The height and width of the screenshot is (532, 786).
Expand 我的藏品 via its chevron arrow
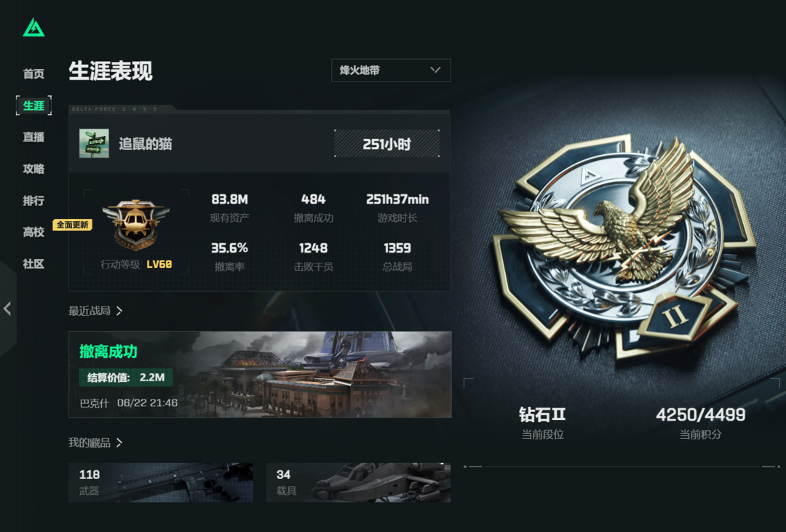point(119,442)
